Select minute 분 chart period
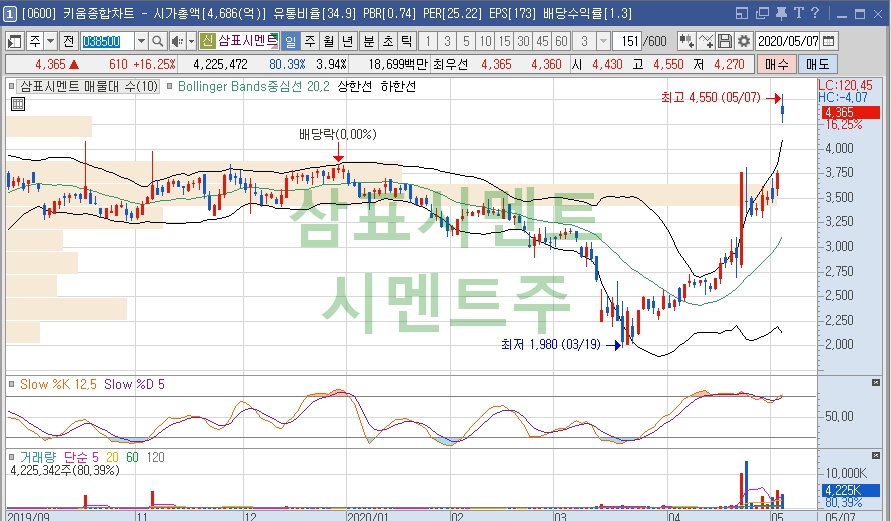Viewport: 891px width, 521px height. (369, 41)
